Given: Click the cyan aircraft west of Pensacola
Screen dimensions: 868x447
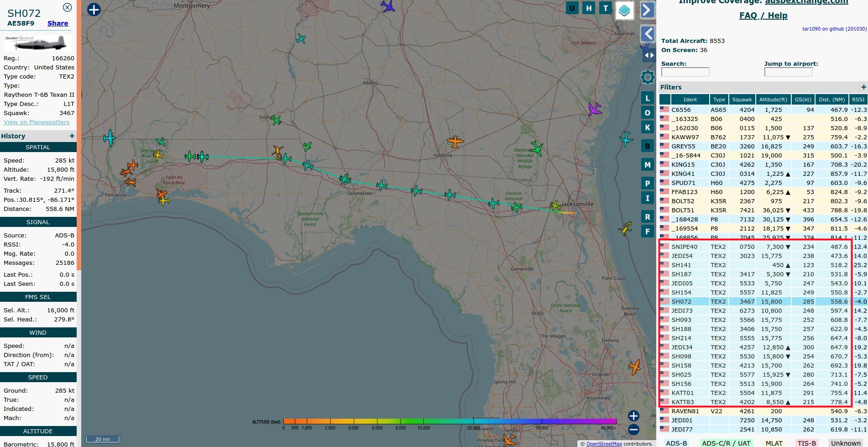Looking at the screenshot, I should pyautogui.click(x=109, y=137).
